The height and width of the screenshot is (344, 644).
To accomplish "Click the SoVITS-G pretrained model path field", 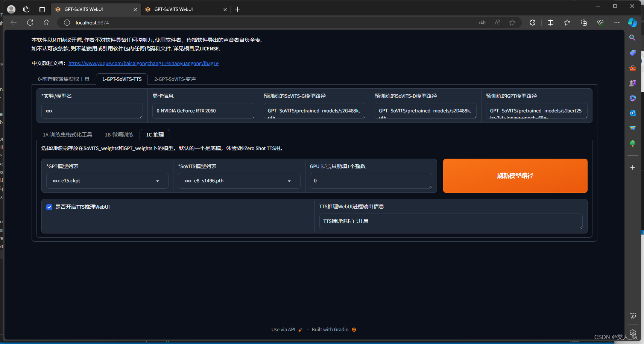I will 314,111.
